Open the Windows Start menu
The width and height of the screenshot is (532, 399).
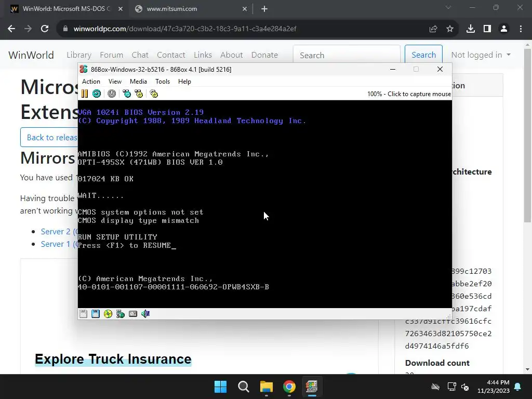click(220, 387)
